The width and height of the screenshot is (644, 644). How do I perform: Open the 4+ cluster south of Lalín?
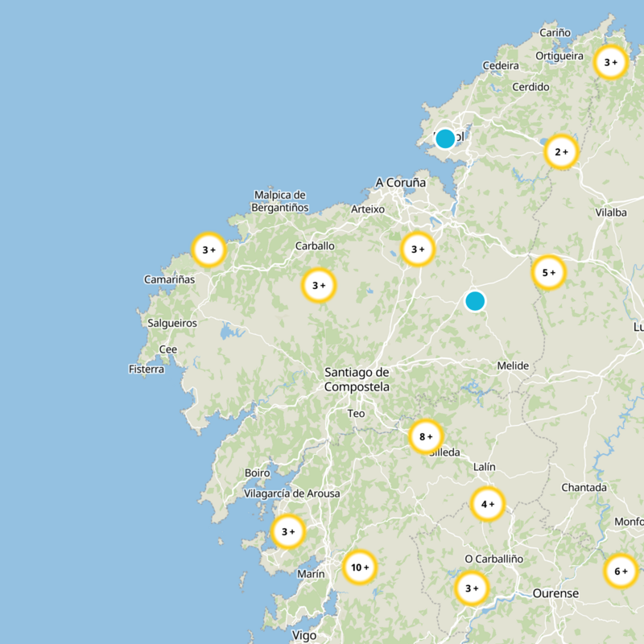pos(488,504)
